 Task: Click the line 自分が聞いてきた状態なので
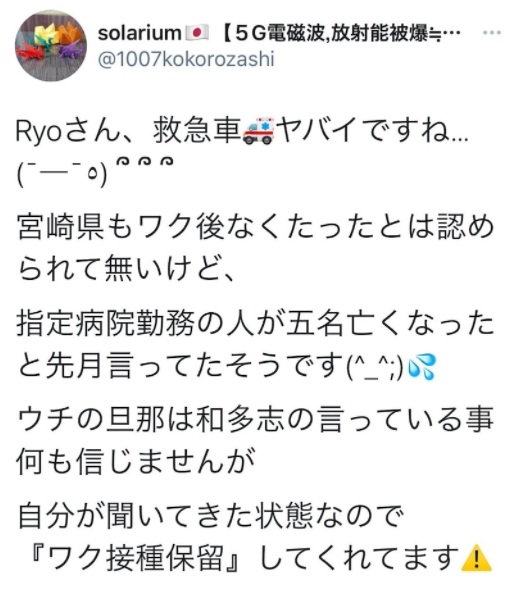[211, 516]
